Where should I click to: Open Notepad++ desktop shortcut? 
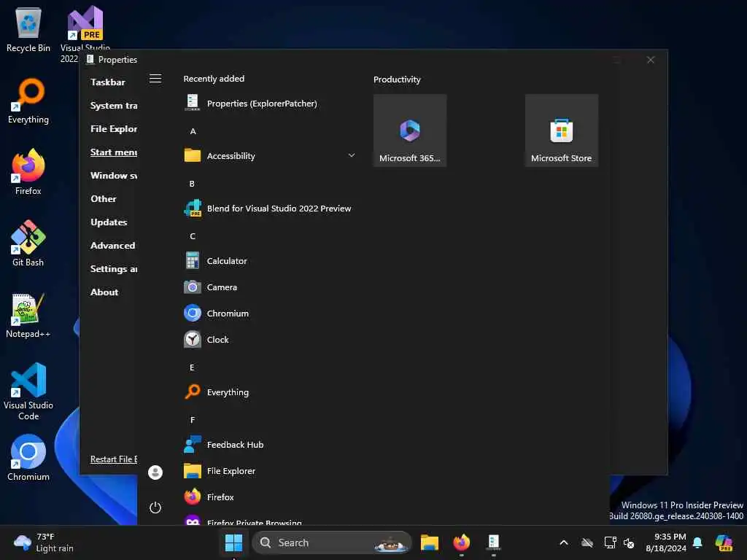point(28,315)
